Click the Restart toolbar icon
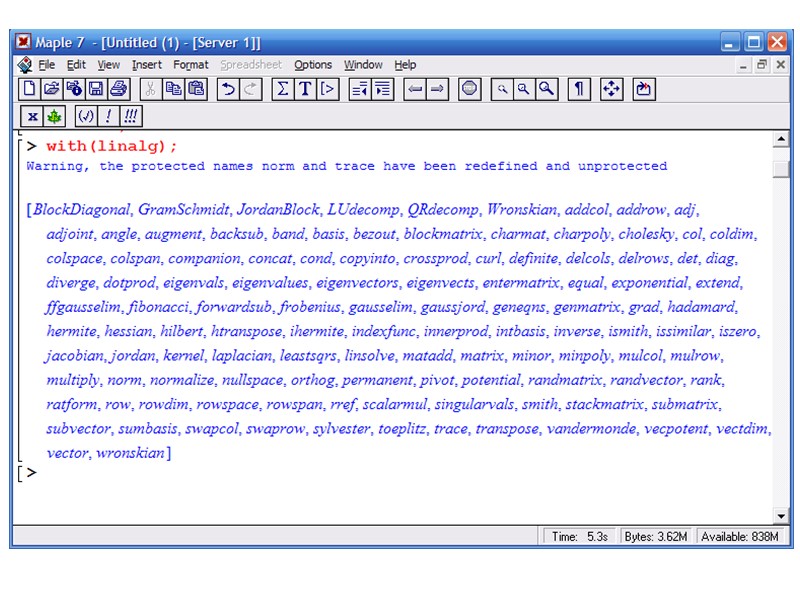Screen dimensions: 800x600 pos(644,89)
